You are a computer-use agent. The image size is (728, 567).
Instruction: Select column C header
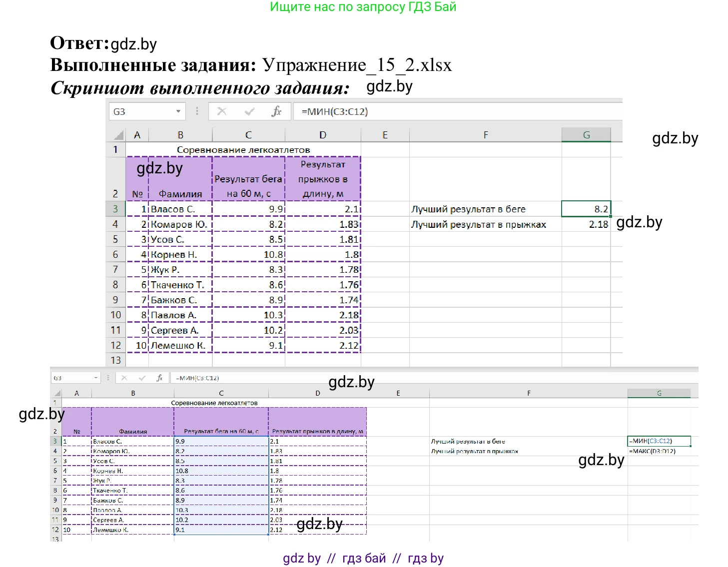click(x=248, y=134)
